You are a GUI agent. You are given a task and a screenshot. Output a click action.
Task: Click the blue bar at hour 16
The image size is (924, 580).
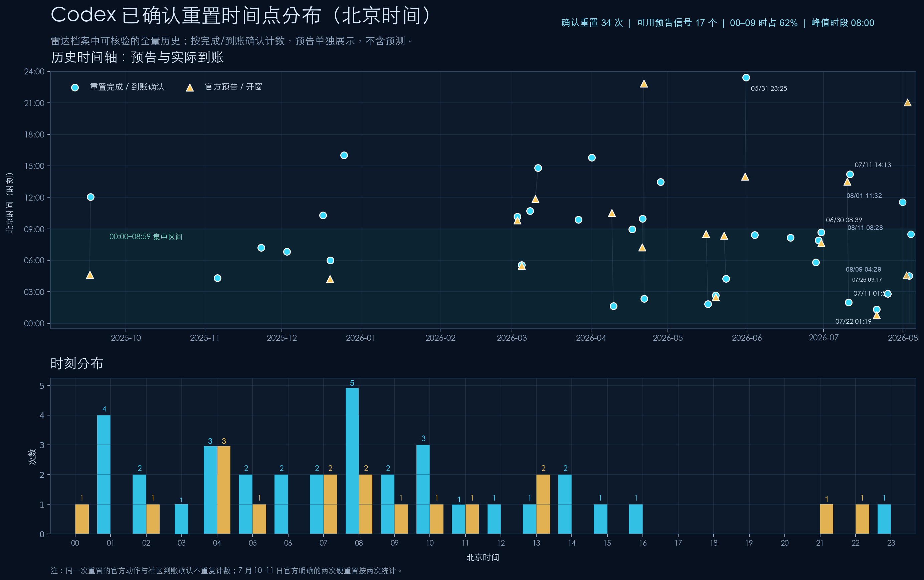click(636, 519)
